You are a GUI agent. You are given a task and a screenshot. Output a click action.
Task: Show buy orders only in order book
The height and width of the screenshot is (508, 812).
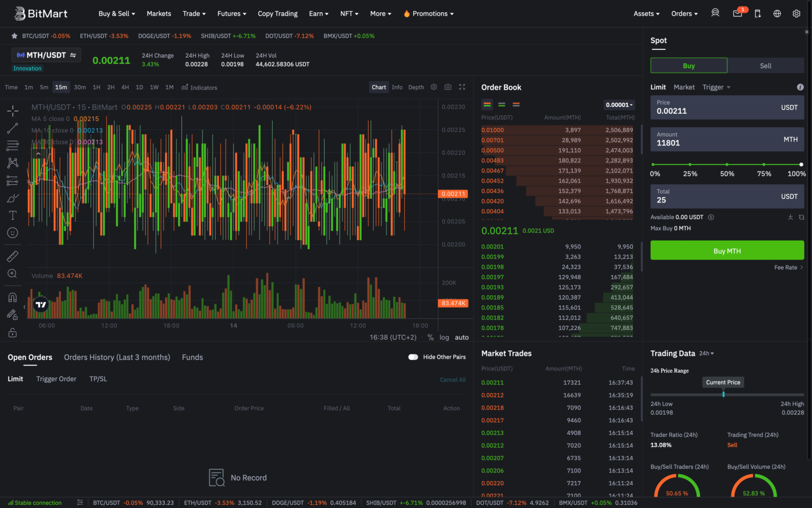[502, 104]
